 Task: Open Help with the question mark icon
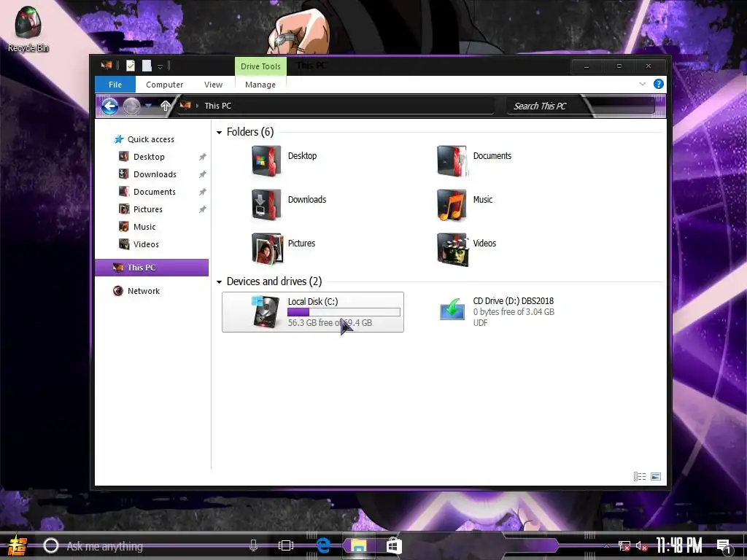(659, 85)
